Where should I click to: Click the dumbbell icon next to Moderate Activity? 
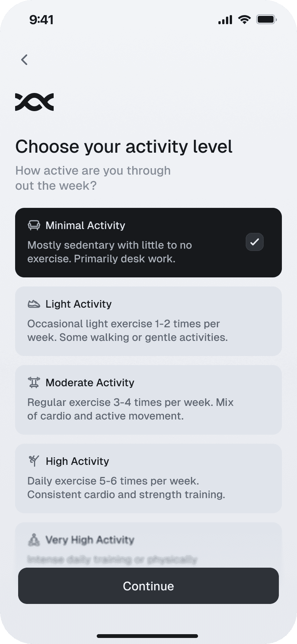point(34,382)
